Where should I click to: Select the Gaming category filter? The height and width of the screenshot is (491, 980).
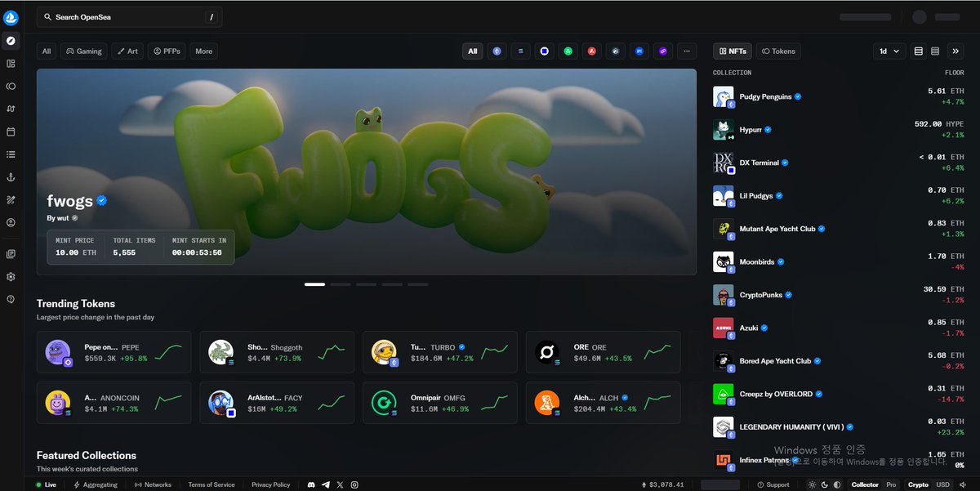click(83, 51)
